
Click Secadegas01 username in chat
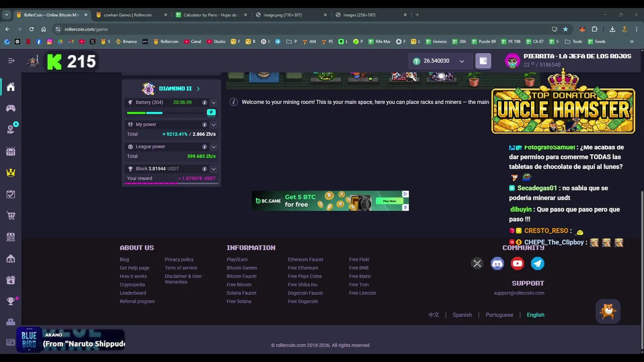click(x=537, y=188)
